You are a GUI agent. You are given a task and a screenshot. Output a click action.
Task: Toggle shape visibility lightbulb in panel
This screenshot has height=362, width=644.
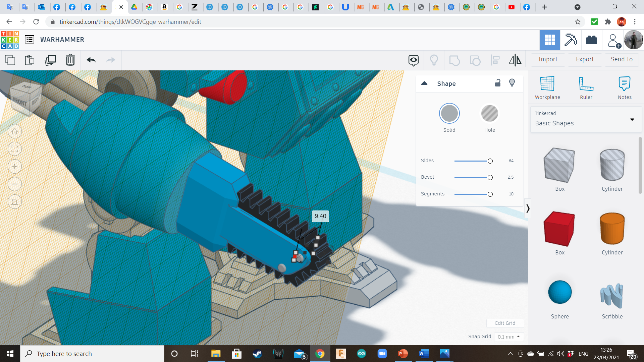512,83
